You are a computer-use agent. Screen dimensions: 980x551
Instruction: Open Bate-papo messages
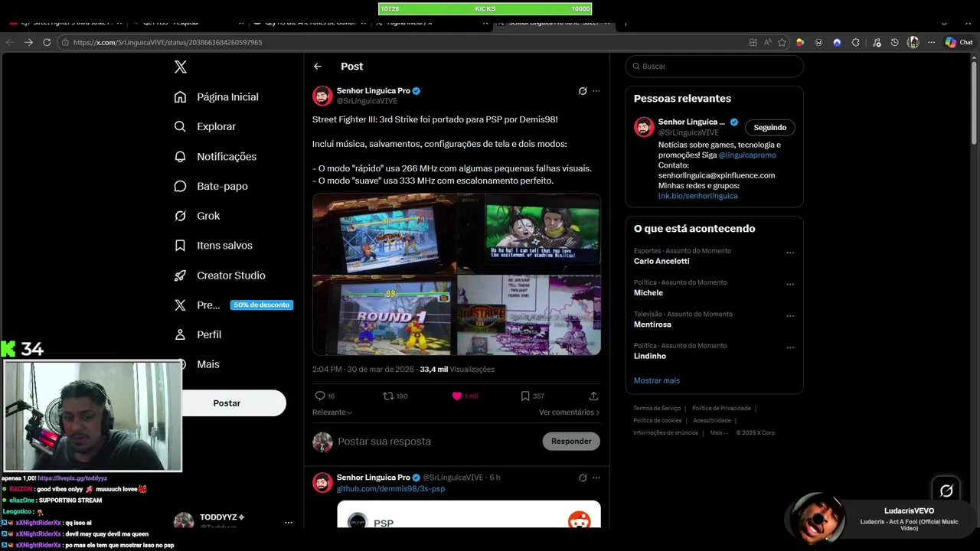click(x=211, y=187)
